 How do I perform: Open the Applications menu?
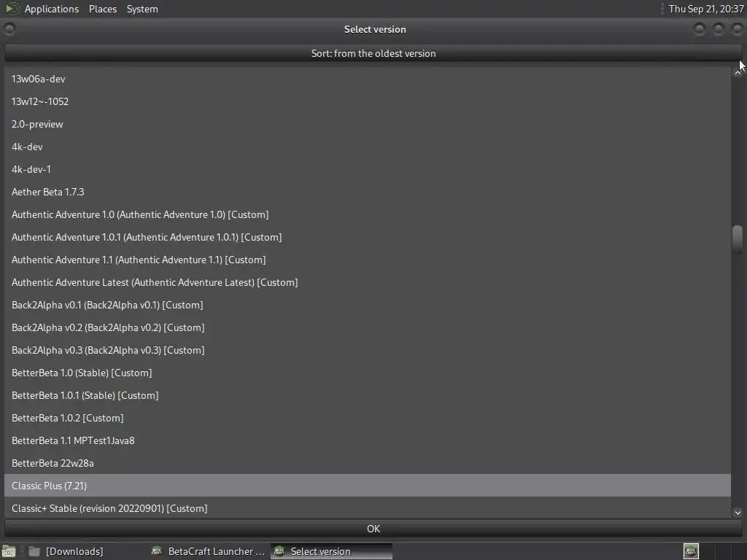click(52, 9)
